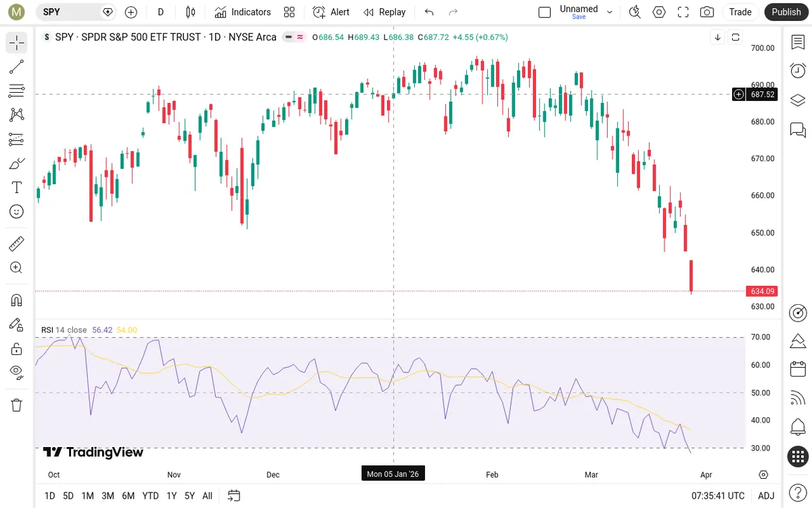Take a chart snapshot with camera icon
The image size is (812, 508).
[x=706, y=12]
